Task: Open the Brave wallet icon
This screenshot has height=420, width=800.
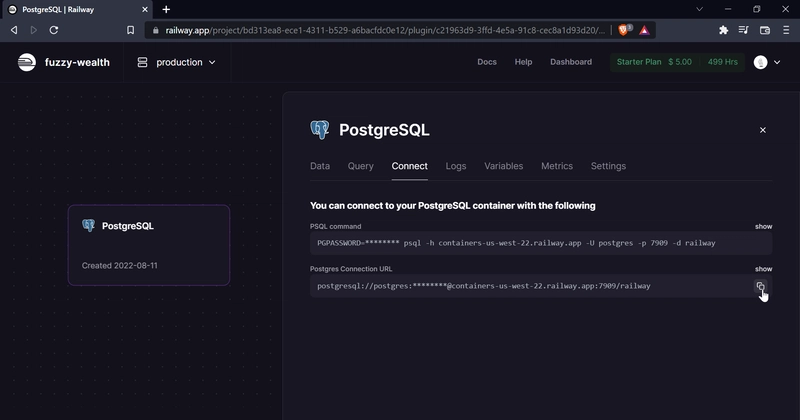Action: [x=764, y=30]
